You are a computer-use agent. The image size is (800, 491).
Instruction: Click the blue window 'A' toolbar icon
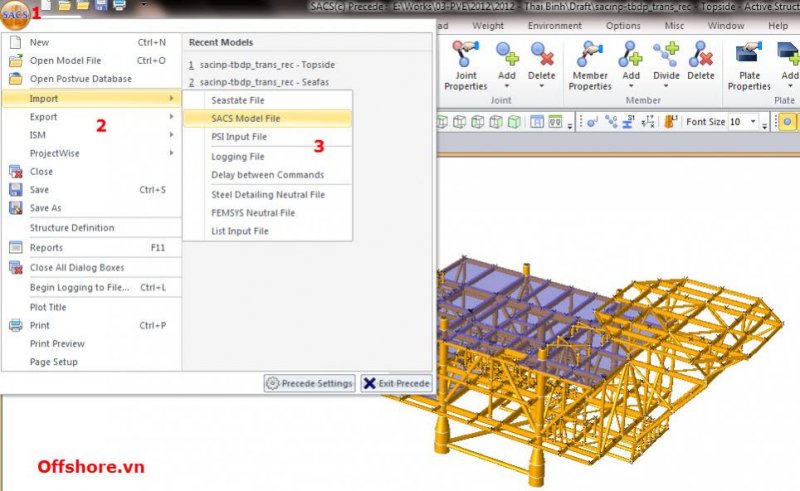coord(536,121)
